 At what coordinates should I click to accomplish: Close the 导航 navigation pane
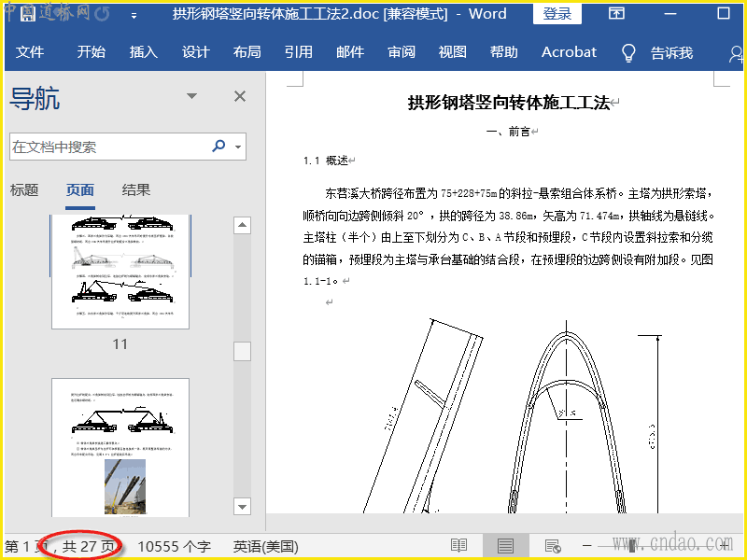240,96
